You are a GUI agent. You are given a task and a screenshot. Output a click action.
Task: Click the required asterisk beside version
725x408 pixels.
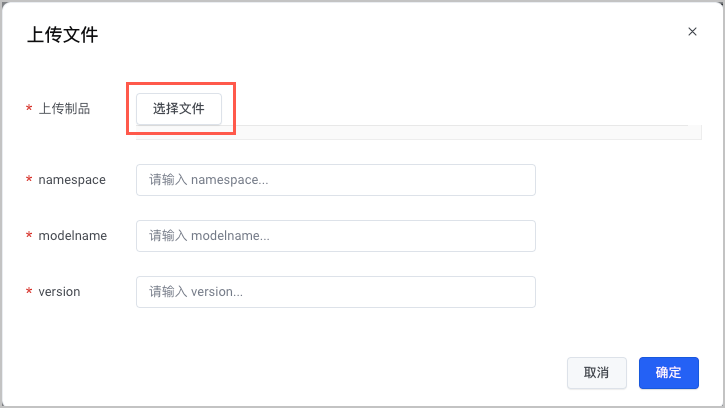[29, 293]
